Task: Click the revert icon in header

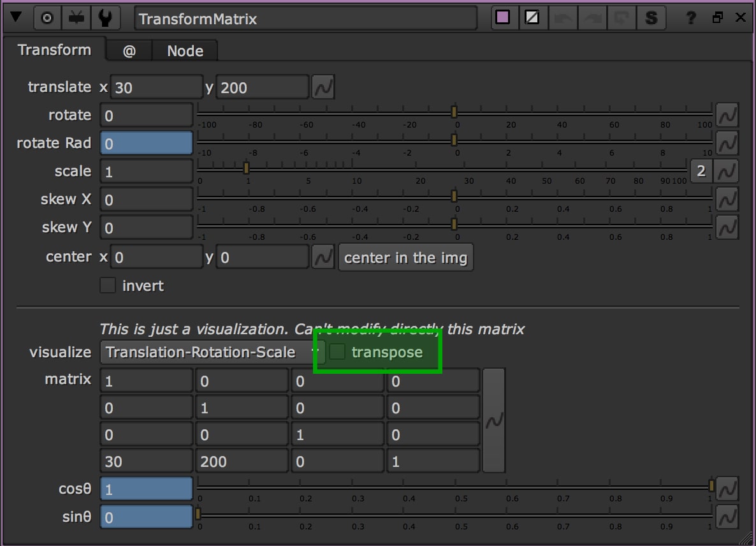Action: pyautogui.click(x=622, y=18)
